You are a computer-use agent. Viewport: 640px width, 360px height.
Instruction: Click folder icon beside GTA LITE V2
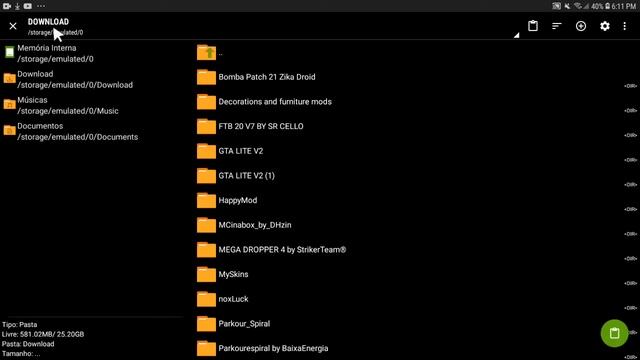[x=206, y=151]
